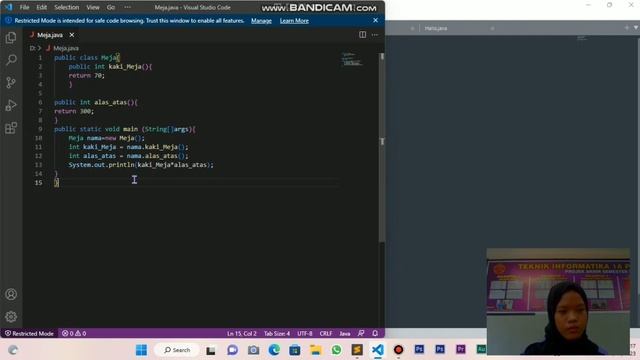The image size is (640, 360).
Task: Open the Selection menu
Action: 67,7
